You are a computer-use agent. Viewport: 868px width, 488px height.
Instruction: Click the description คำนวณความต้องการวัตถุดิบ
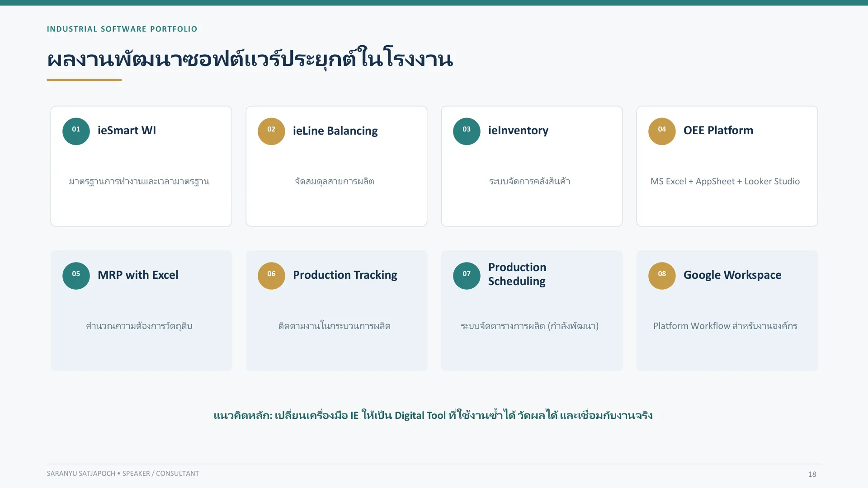click(139, 326)
